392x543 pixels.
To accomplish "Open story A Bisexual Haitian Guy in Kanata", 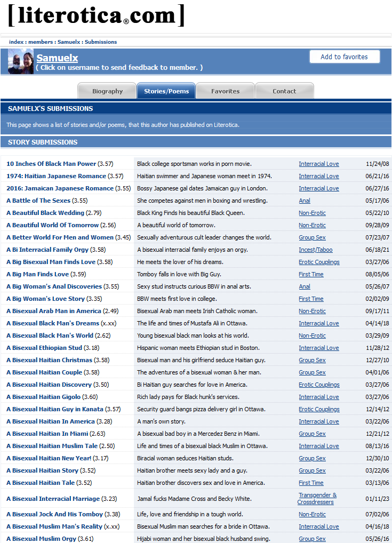I will (55, 409).
